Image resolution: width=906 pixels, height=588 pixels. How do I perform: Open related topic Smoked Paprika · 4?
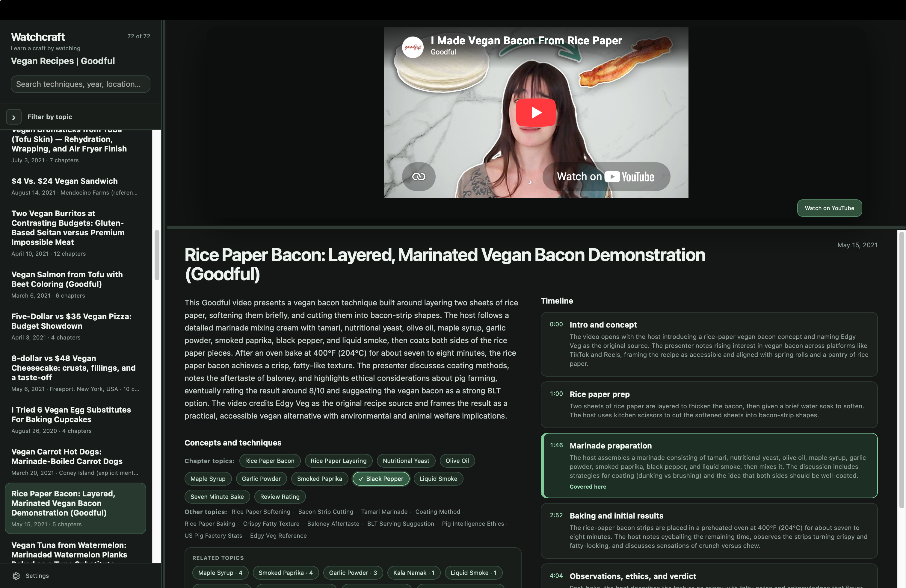(286, 572)
